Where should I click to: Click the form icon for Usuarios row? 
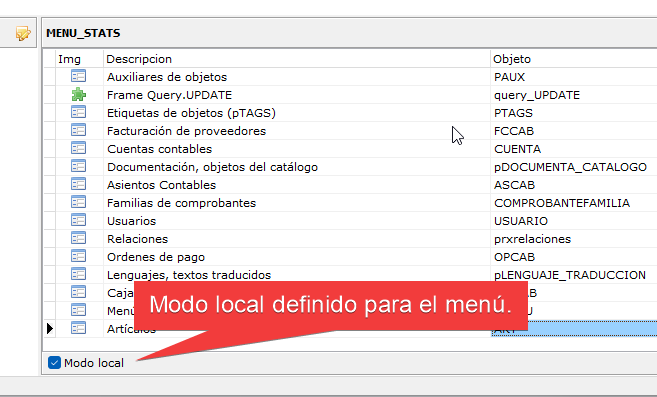pyautogui.click(x=78, y=221)
